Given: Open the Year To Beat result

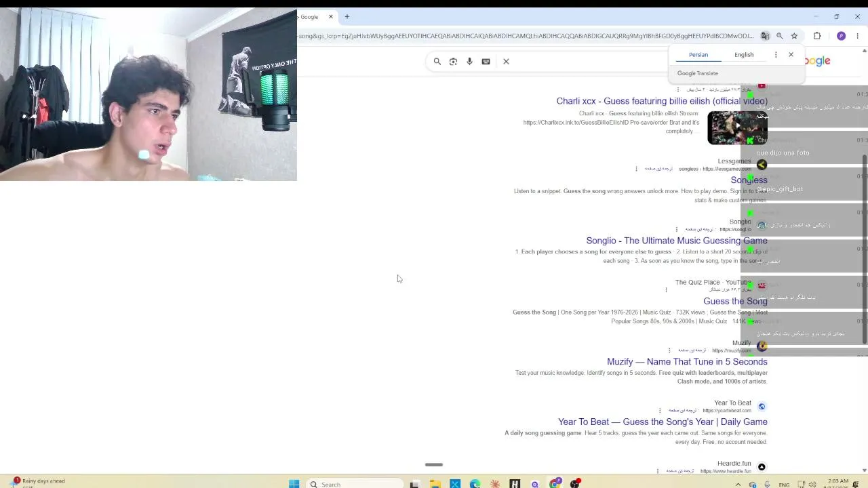Looking at the screenshot, I should coord(663,422).
